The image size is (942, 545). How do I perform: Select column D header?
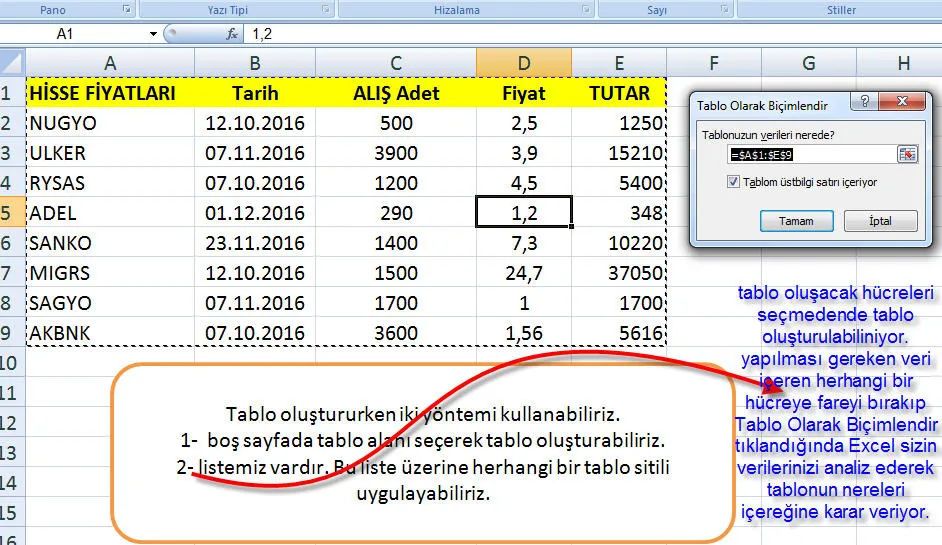click(524, 63)
